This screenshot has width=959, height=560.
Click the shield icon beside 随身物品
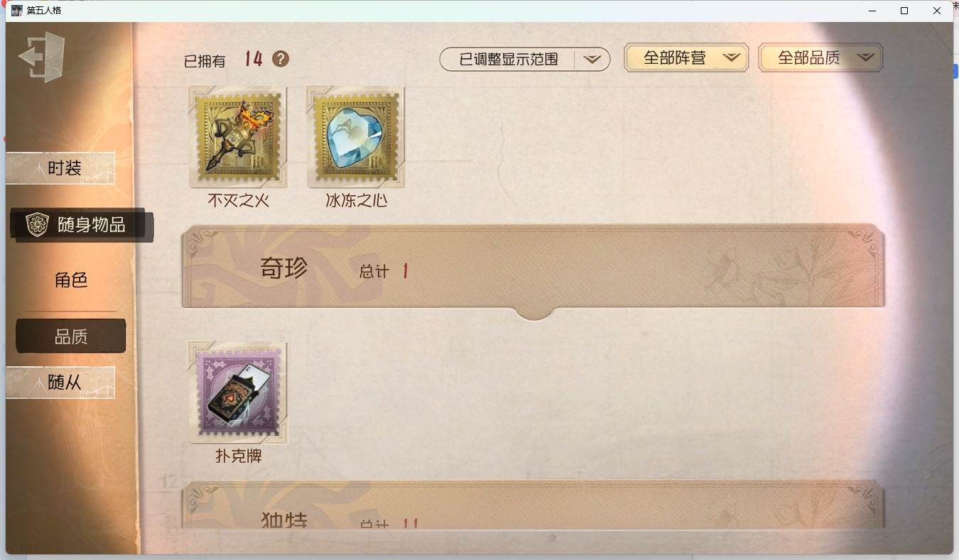tap(37, 225)
